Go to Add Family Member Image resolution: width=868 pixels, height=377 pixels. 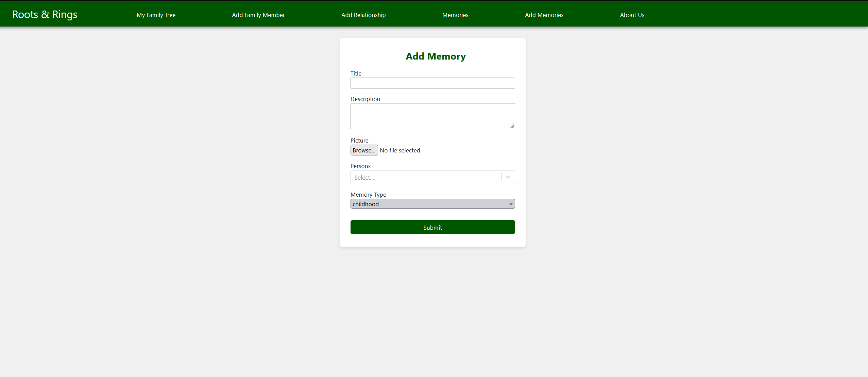click(258, 15)
